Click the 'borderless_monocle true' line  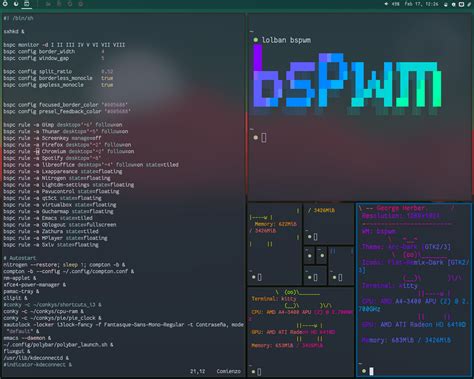pyautogui.click(x=58, y=78)
